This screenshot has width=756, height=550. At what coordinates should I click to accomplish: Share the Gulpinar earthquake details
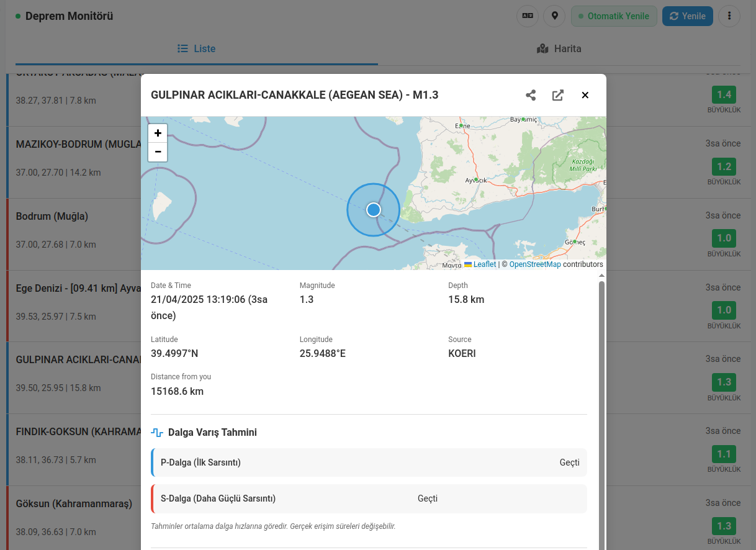531,95
